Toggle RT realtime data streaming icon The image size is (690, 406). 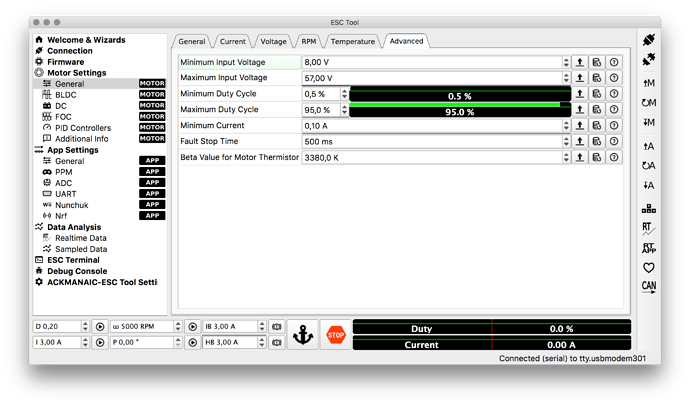tap(648, 229)
